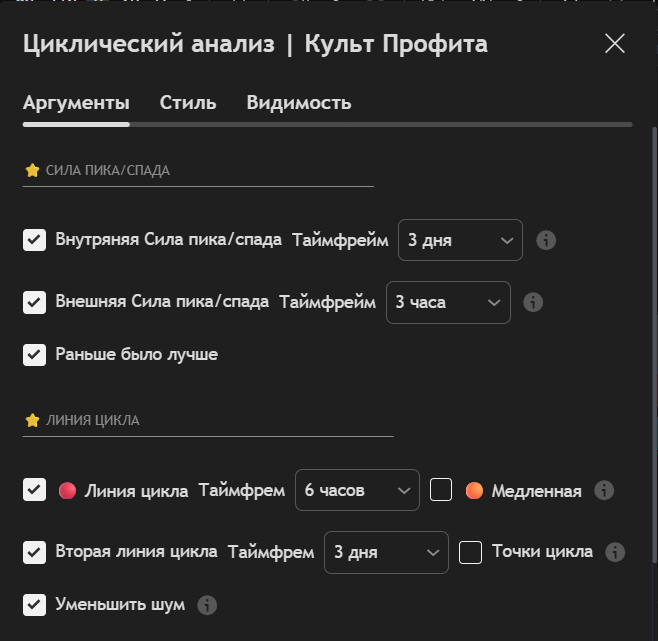The height and width of the screenshot is (641, 658).
Task: Enable the Точки цикла checkbox
Action: click(471, 552)
